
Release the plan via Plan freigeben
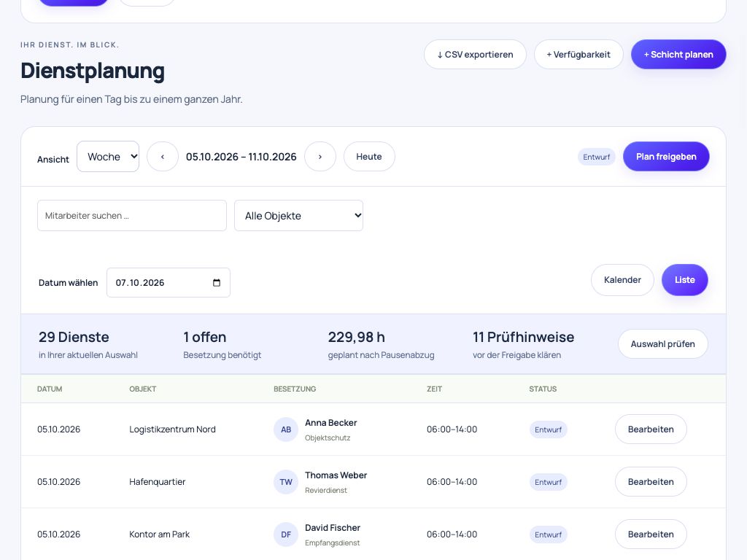pos(666,157)
